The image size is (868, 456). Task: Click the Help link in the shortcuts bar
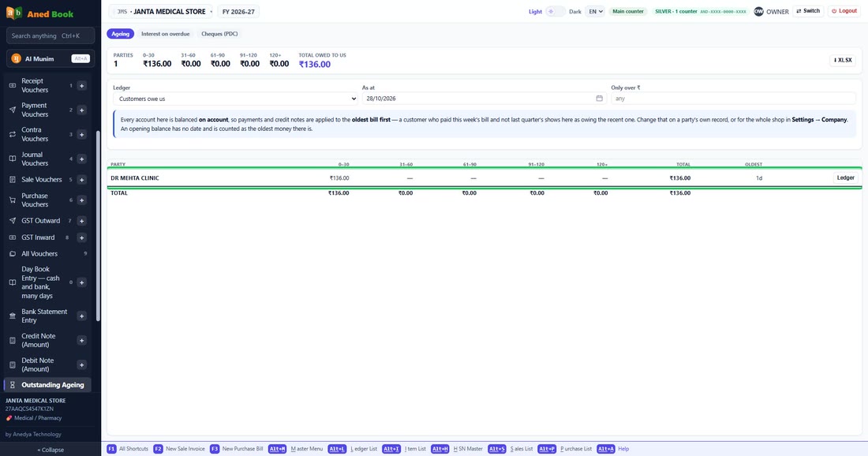623,449
